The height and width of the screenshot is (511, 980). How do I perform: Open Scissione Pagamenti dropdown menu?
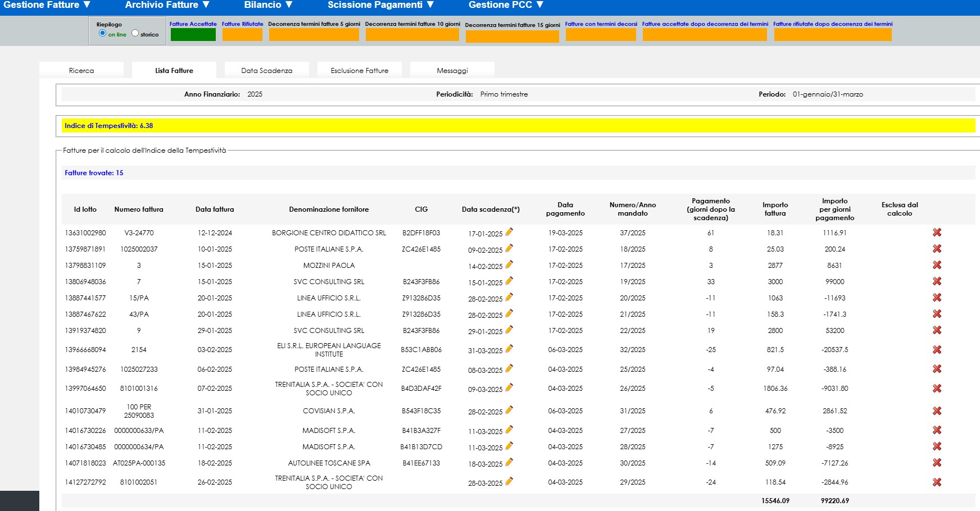[x=381, y=5]
